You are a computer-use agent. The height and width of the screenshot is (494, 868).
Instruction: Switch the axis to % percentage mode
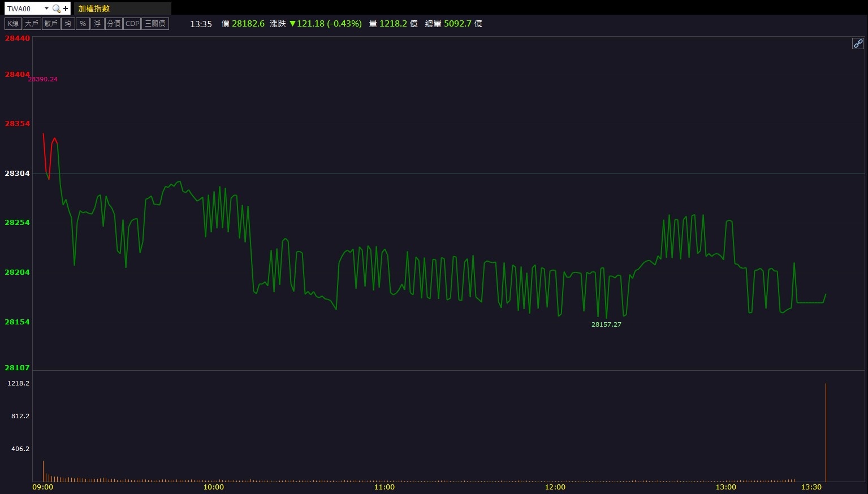coord(83,24)
